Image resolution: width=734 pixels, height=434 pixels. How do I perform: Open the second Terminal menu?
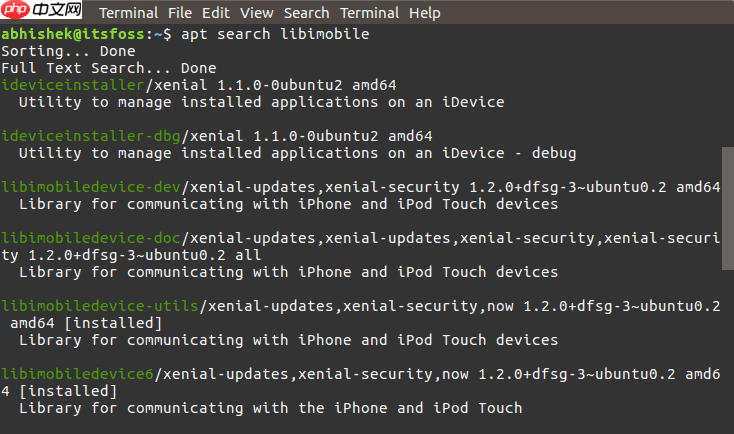point(370,13)
